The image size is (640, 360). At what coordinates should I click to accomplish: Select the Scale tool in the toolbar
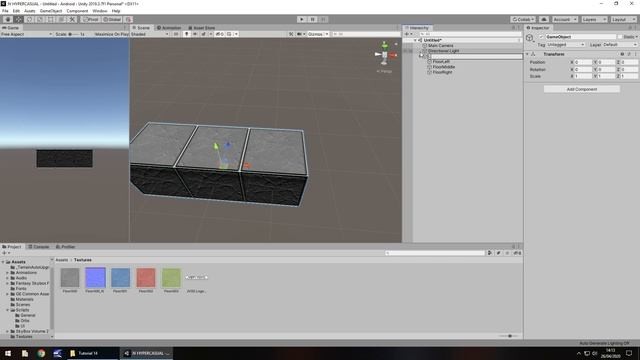click(40, 19)
